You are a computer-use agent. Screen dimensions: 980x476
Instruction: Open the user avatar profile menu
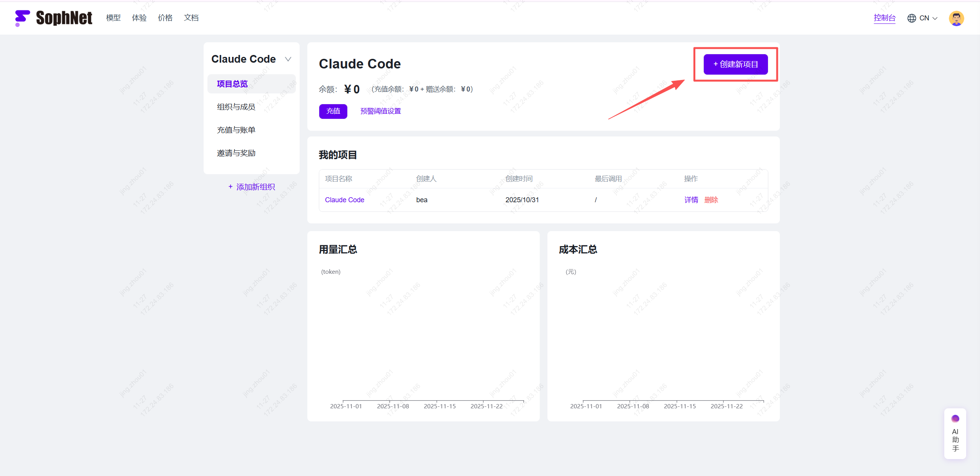[956, 18]
